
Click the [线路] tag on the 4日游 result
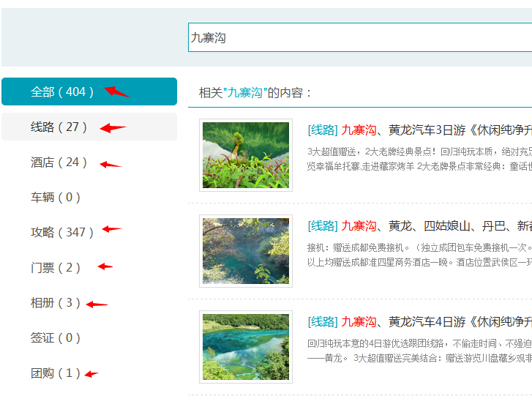coord(323,322)
